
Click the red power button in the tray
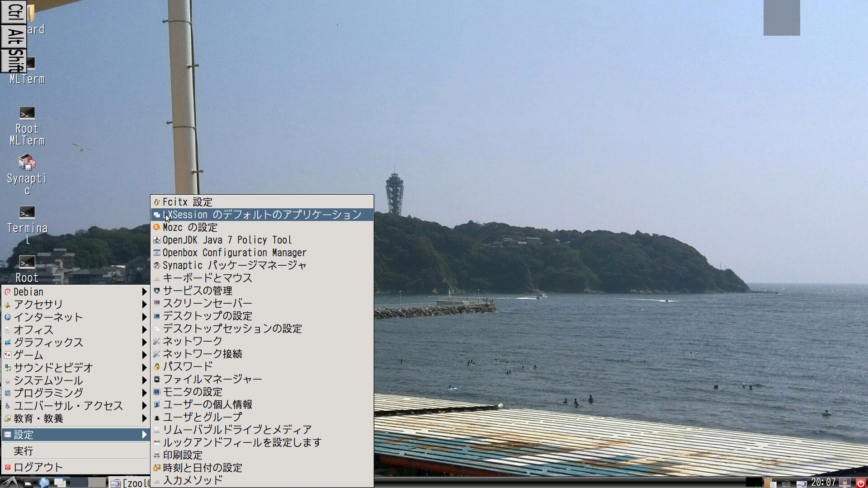pos(860,483)
